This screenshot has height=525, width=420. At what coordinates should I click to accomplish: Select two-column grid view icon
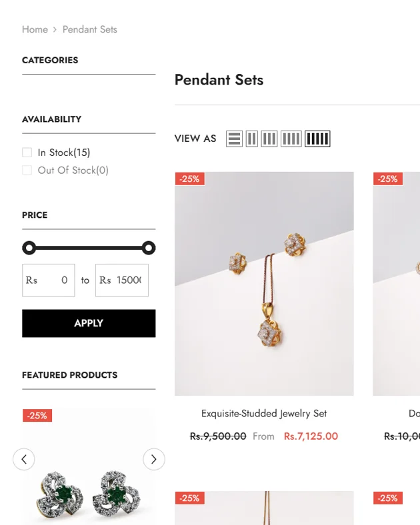tap(251, 139)
